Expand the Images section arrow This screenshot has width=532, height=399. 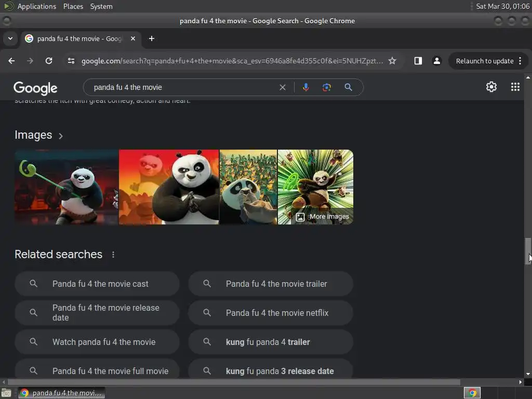tap(61, 136)
